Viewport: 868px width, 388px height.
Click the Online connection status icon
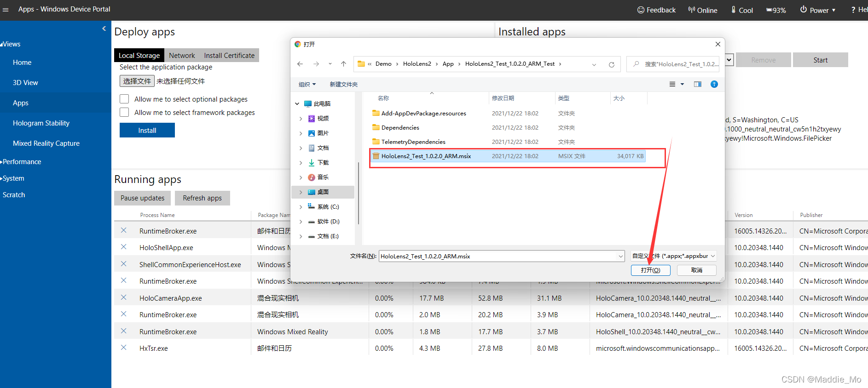tap(691, 10)
